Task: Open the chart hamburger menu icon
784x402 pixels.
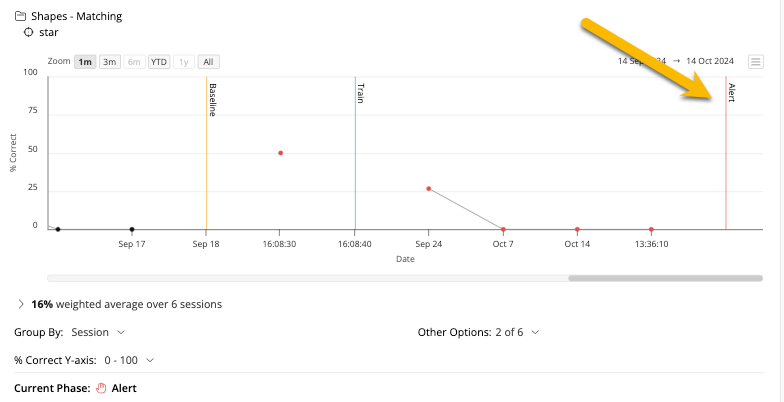Action: coord(756,61)
